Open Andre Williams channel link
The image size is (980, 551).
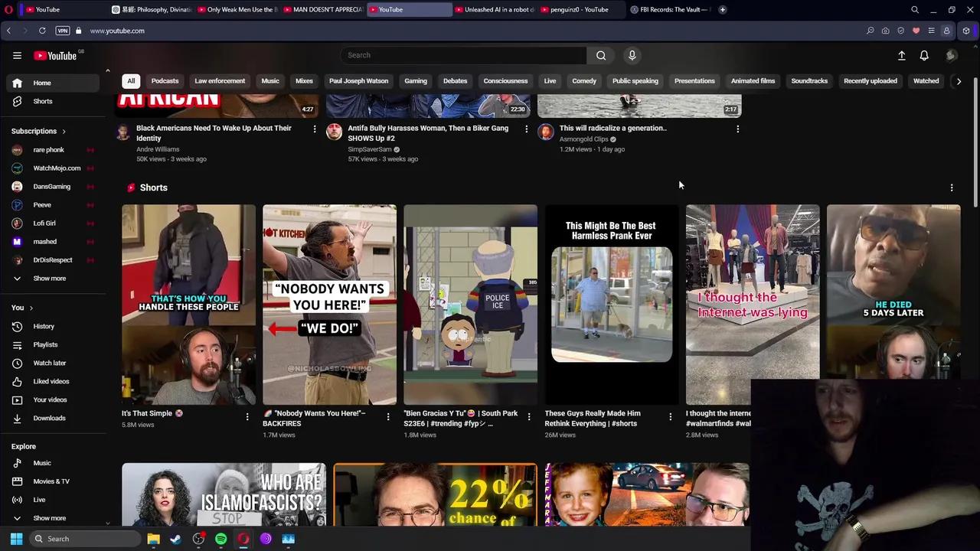(x=158, y=149)
